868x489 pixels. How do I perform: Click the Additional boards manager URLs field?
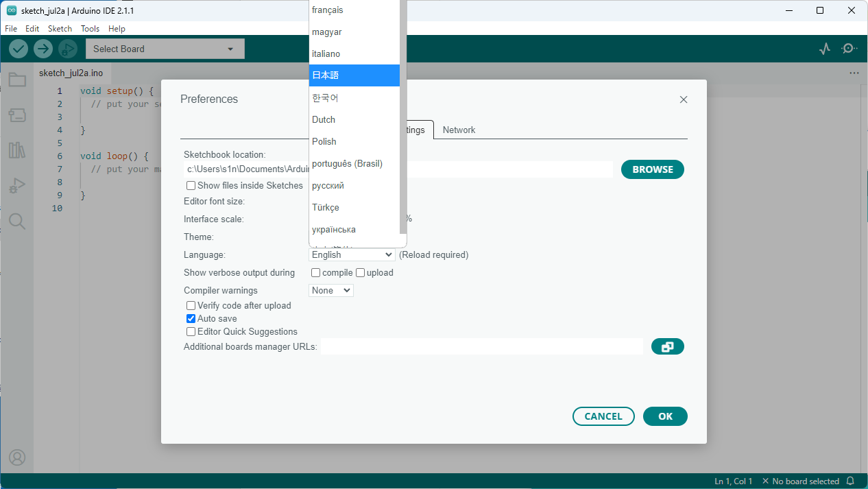pos(481,347)
